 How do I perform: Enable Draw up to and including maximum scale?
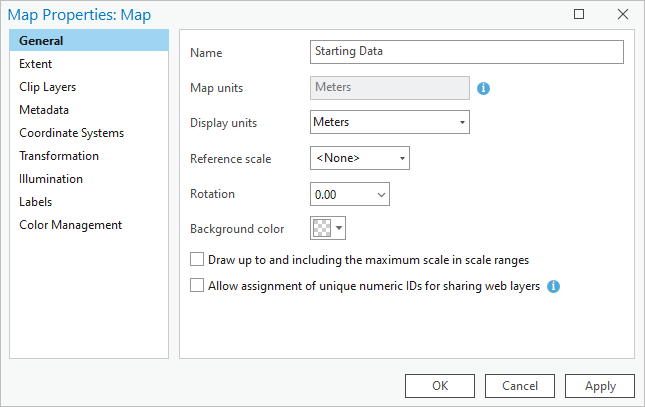click(x=197, y=260)
